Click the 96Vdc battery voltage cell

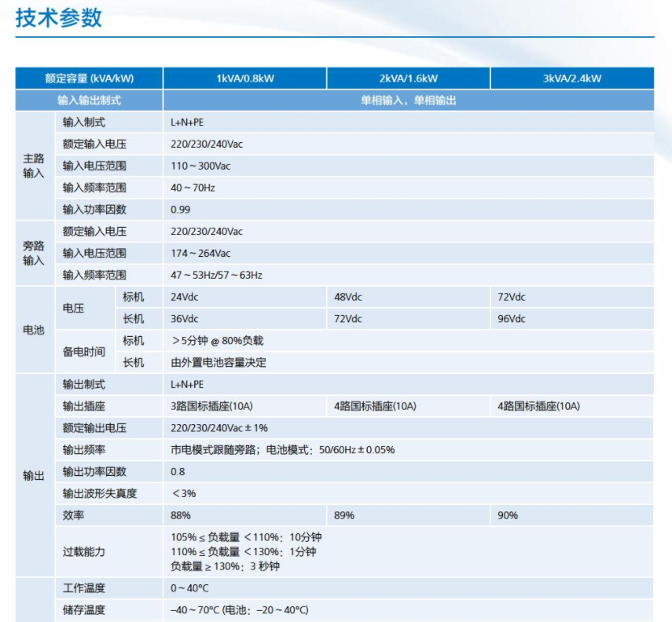[x=512, y=319]
